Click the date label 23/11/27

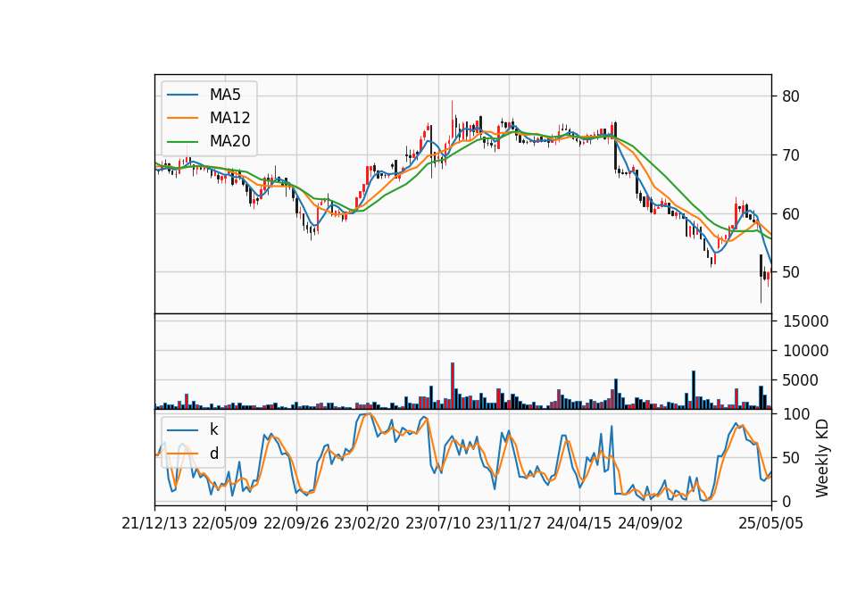pyautogui.click(x=508, y=523)
